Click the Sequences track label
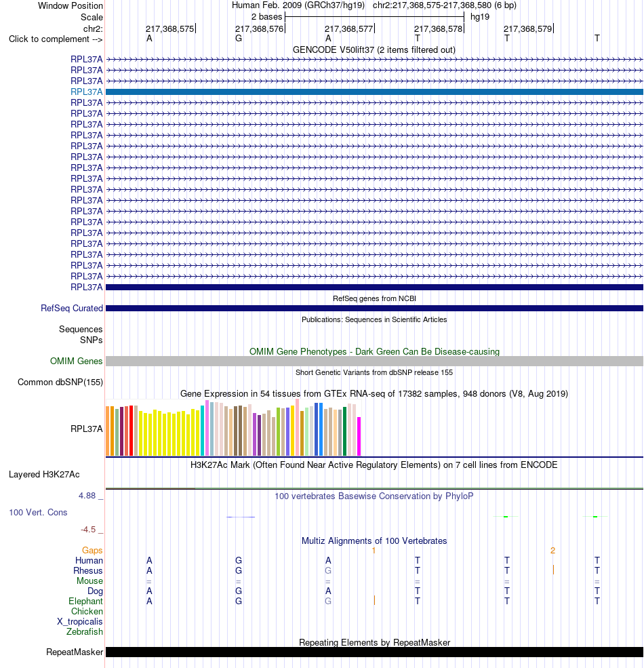Image resolution: width=644 pixels, height=668 pixels. 81,330
